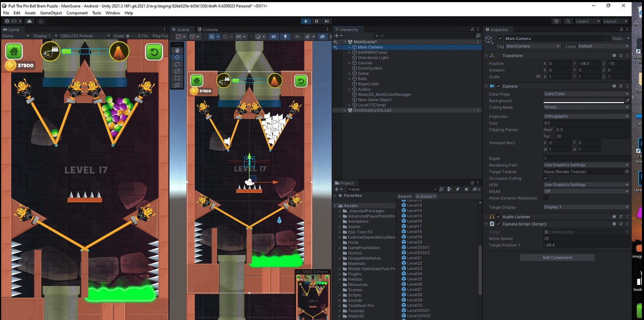This screenshot has width=644, height=320.
Task: Select the Rect transform tool
Action: 177,78
